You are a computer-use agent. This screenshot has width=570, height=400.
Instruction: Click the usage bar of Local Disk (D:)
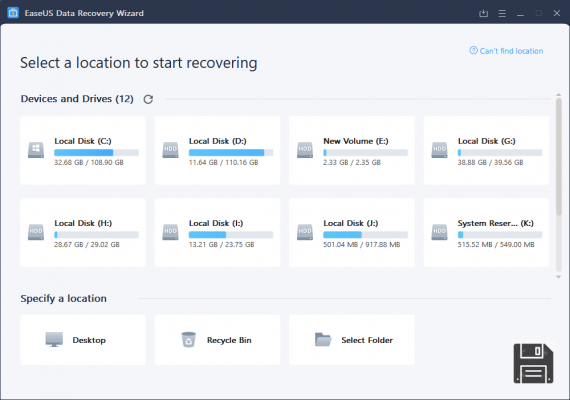(231, 153)
